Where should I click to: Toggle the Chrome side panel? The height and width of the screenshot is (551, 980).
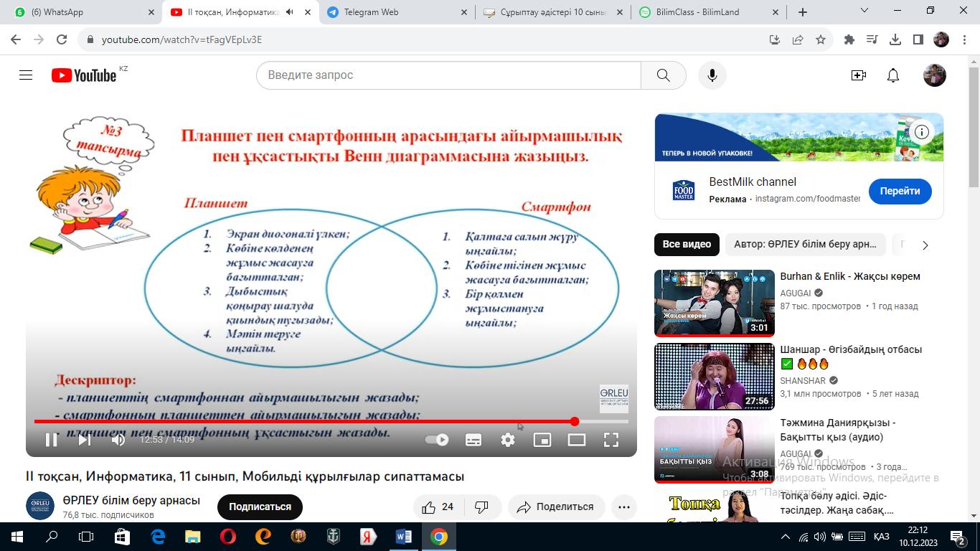click(x=918, y=40)
